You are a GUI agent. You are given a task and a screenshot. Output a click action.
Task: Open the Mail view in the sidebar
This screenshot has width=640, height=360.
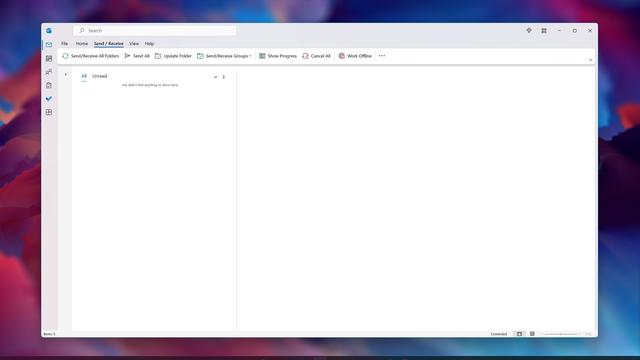tap(49, 44)
